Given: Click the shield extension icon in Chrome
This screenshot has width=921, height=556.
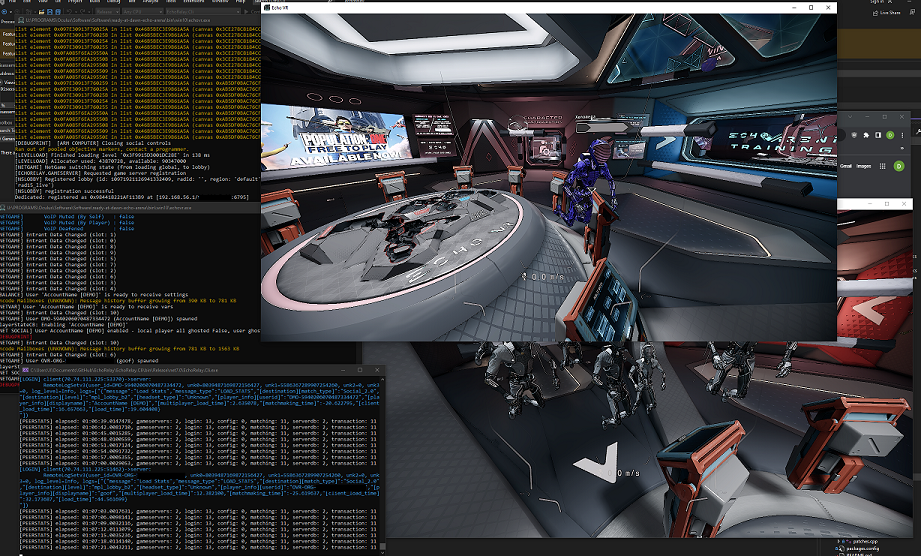Looking at the screenshot, I should click(x=854, y=135).
